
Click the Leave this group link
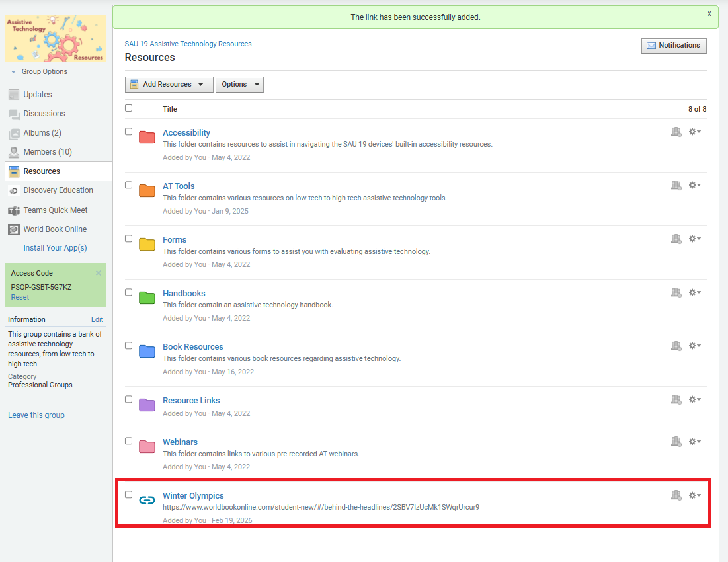tap(36, 415)
